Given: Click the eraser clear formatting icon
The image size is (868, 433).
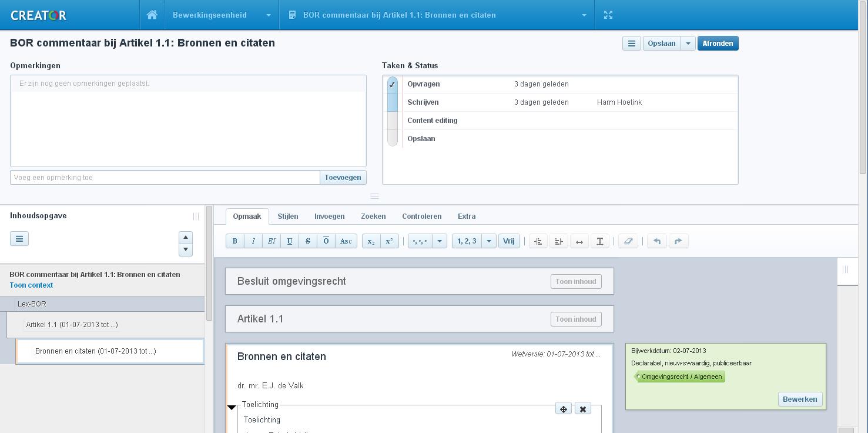Looking at the screenshot, I should [x=628, y=241].
